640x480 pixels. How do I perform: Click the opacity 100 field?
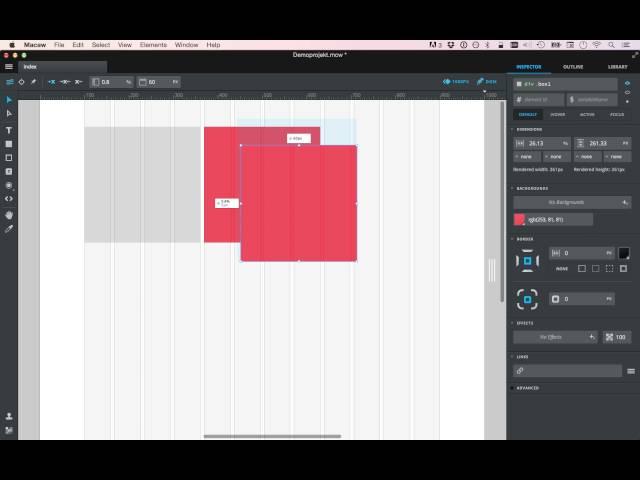(617, 337)
